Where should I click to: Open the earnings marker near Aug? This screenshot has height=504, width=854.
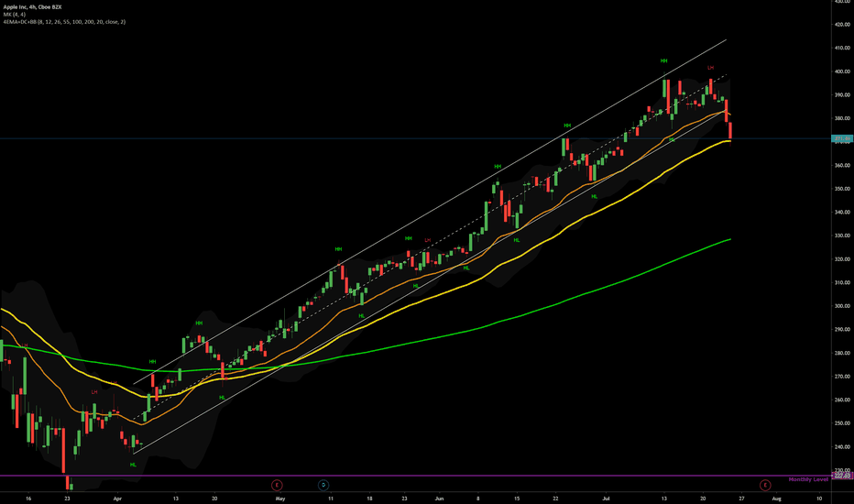pos(765,485)
